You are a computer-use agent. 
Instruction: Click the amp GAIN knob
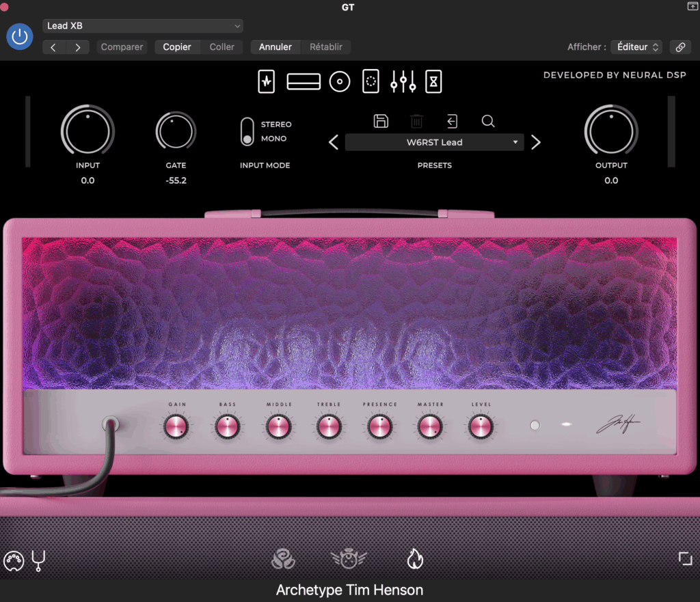(176, 427)
